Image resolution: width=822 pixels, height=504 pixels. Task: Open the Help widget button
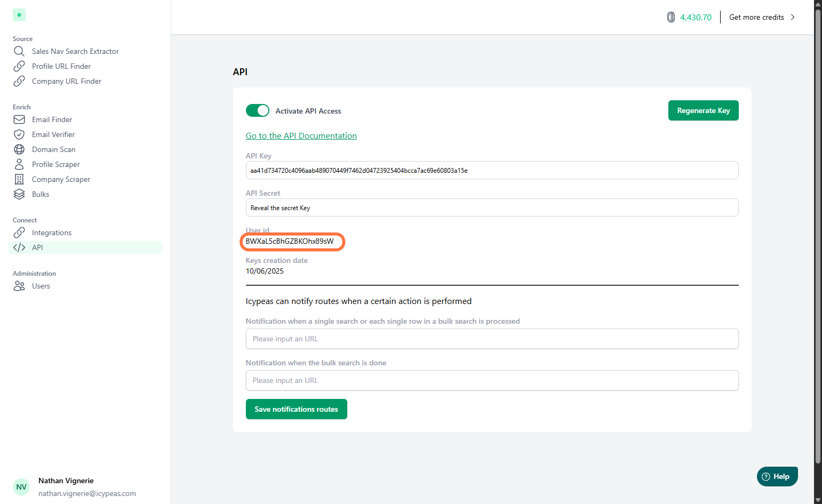[x=777, y=476]
